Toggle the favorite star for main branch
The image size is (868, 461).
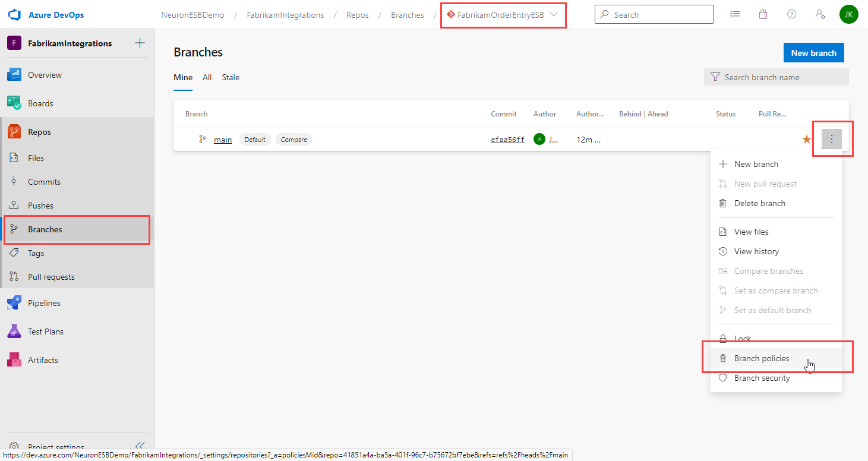pyautogui.click(x=807, y=139)
